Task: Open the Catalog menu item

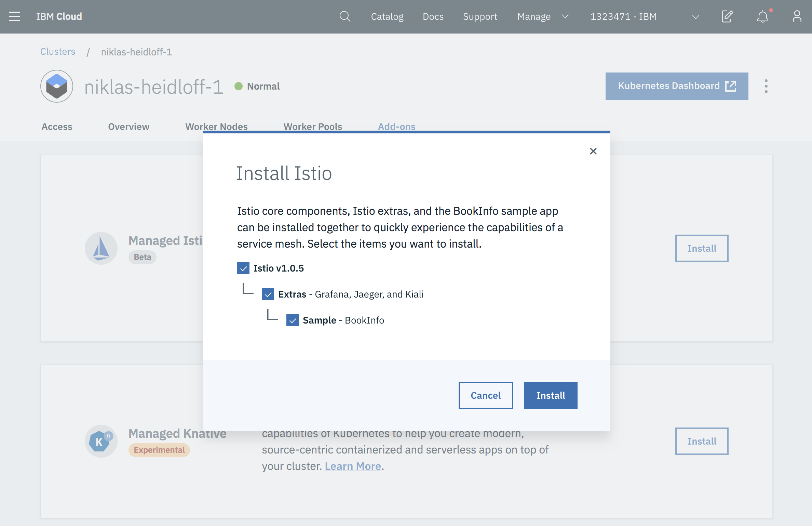Action: pos(387,16)
